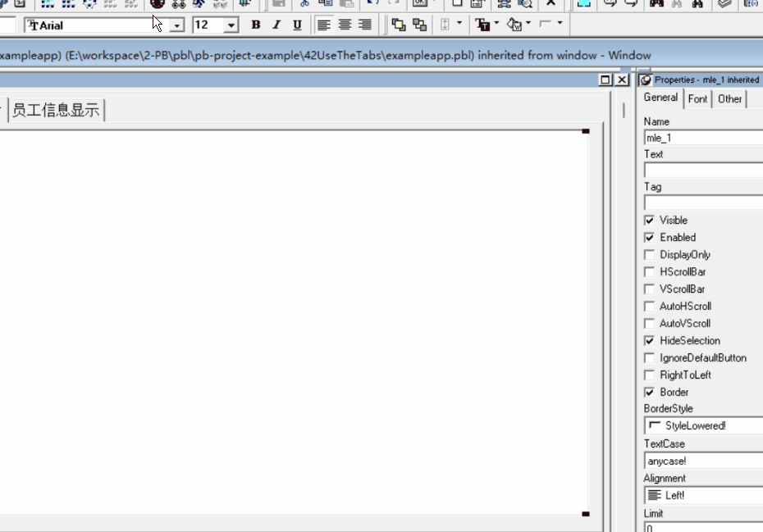Click the Tag input field
This screenshot has width=763, height=532.
tap(704, 202)
